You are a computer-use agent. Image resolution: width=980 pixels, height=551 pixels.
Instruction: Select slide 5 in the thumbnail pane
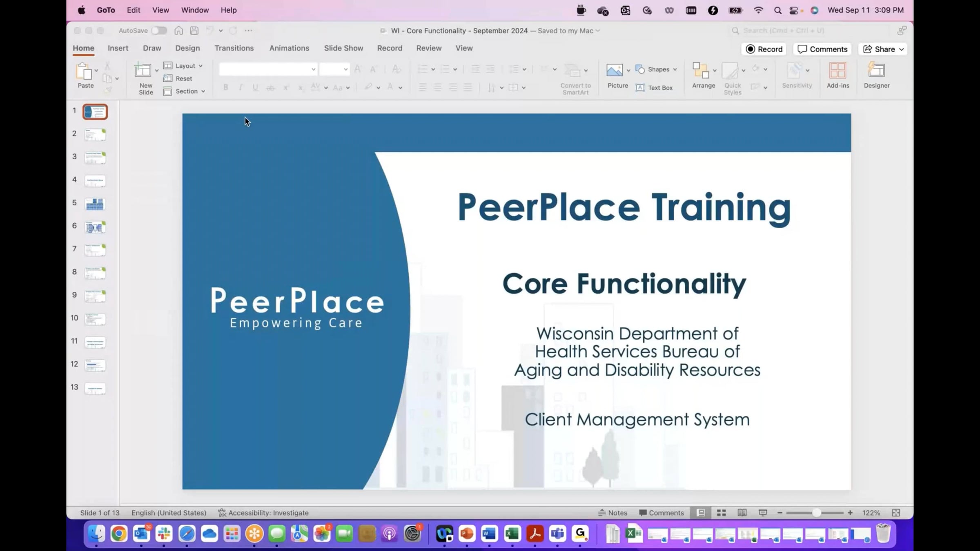pyautogui.click(x=95, y=204)
